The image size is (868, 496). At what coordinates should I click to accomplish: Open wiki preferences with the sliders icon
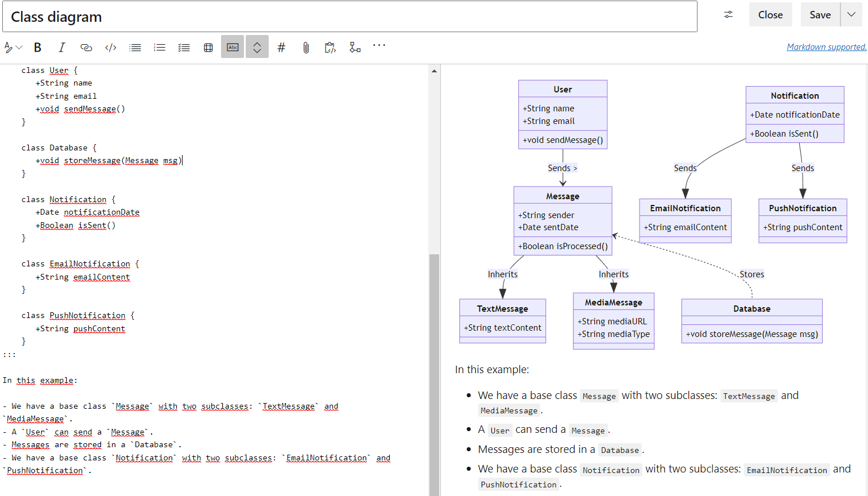(x=728, y=14)
